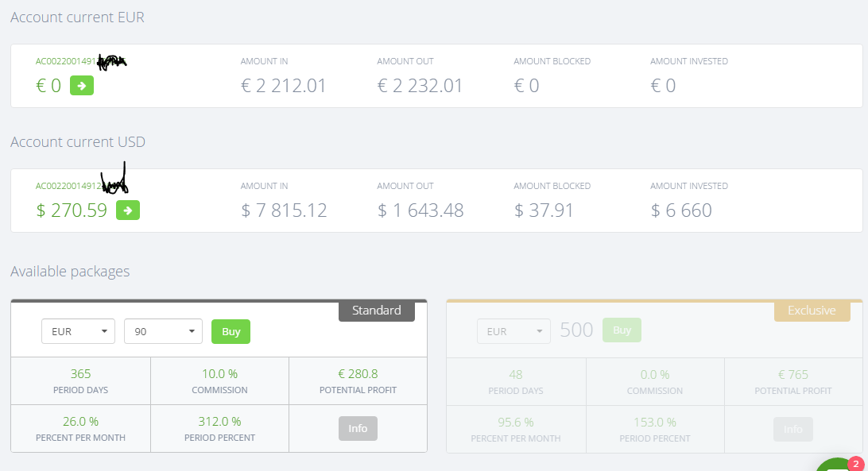The width and height of the screenshot is (868, 471).
Task: Click the € 0 EUR account balance
Action: coord(48,86)
